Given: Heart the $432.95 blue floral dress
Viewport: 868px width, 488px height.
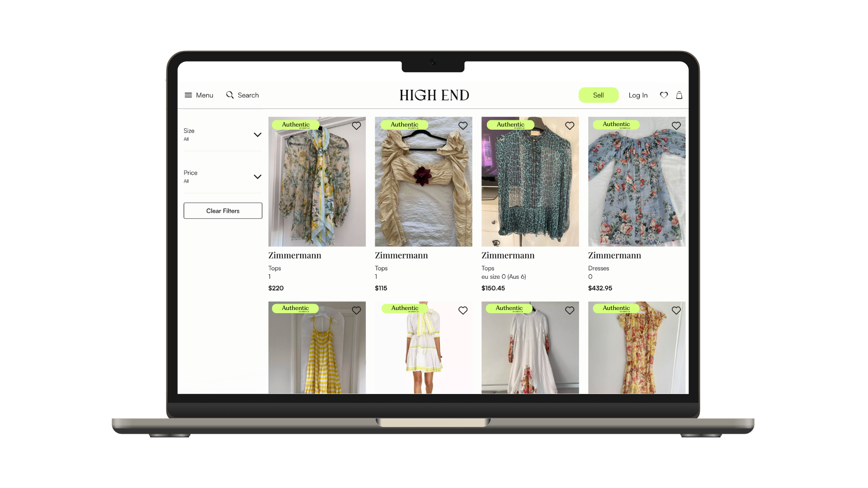Looking at the screenshot, I should [676, 126].
